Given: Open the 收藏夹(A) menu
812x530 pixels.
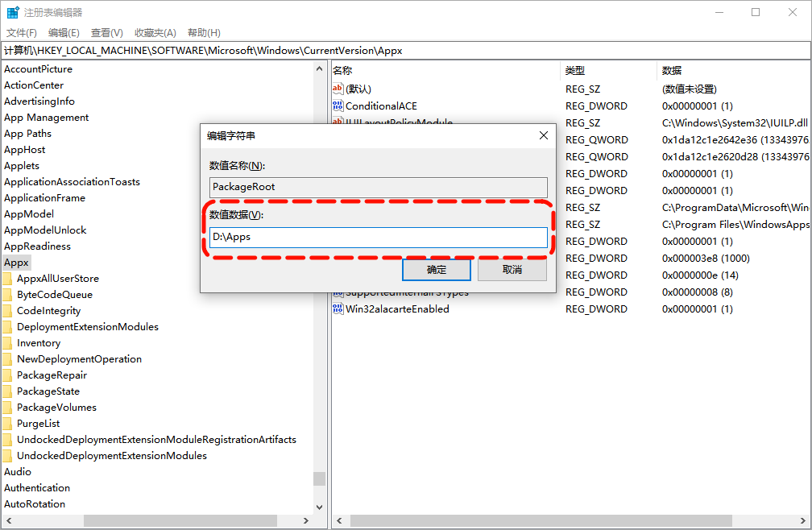Looking at the screenshot, I should click(x=155, y=32).
